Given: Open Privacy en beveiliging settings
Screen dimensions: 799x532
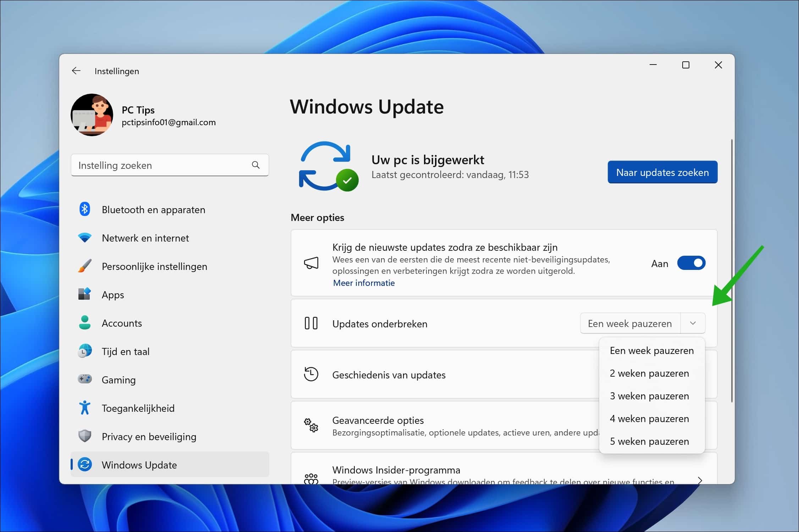Looking at the screenshot, I should 170,437.
